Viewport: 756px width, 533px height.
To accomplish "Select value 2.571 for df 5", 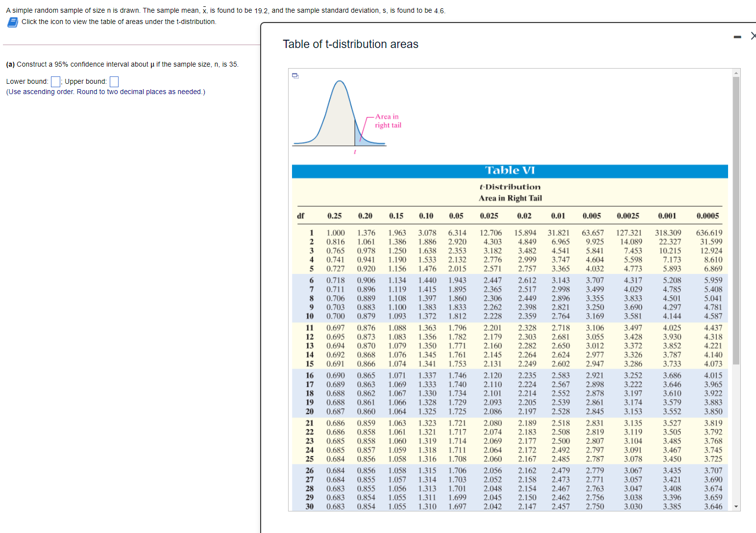I will click(492, 268).
